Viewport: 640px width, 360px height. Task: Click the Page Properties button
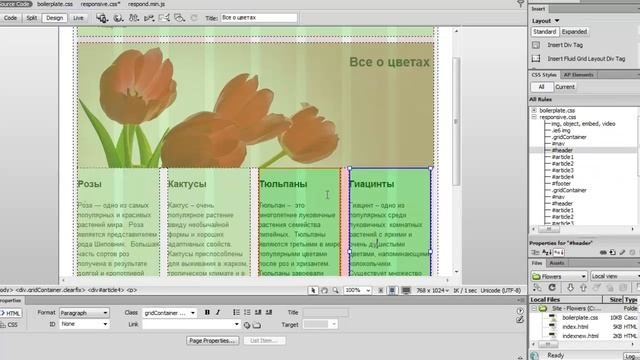(x=212, y=340)
